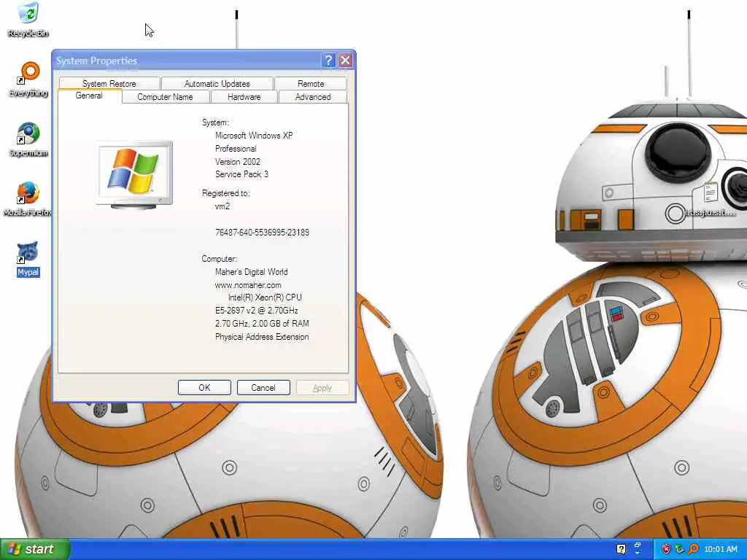The width and height of the screenshot is (747, 560).
Task: Click the red Security Center shield tray icon
Action: pyautogui.click(x=665, y=549)
